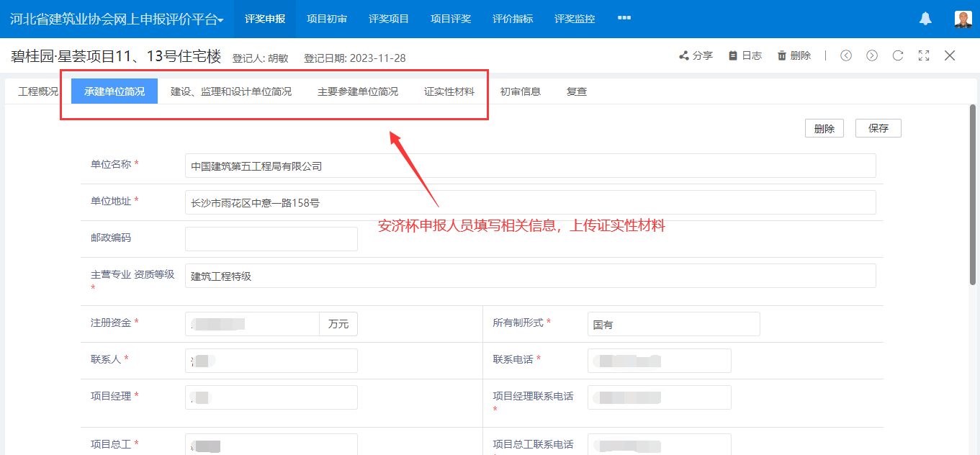The image size is (980, 455).
Task: Switch to 证实性材料 tab
Action: [449, 91]
